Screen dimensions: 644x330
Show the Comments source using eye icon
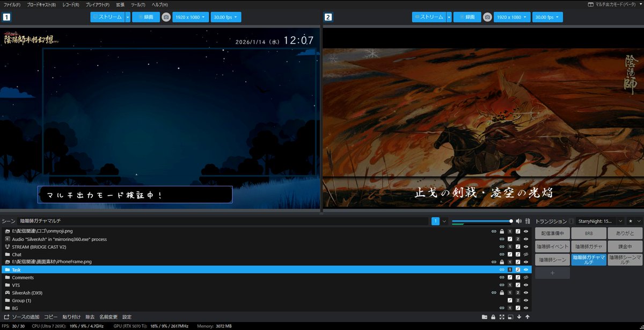[526, 277]
